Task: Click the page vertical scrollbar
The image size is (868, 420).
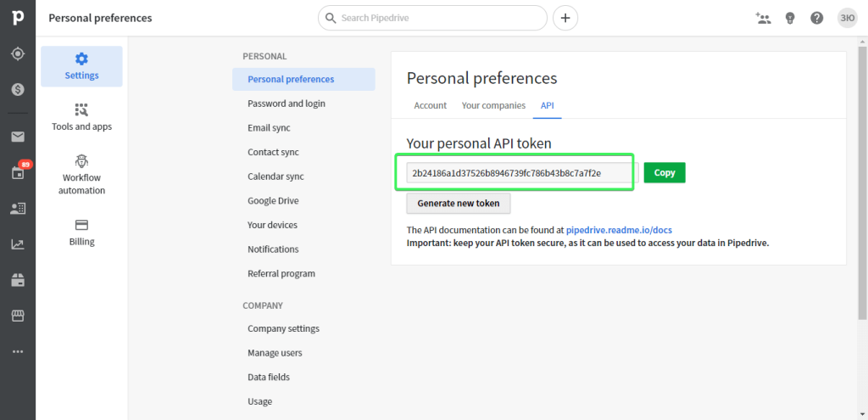Action: point(862,183)
